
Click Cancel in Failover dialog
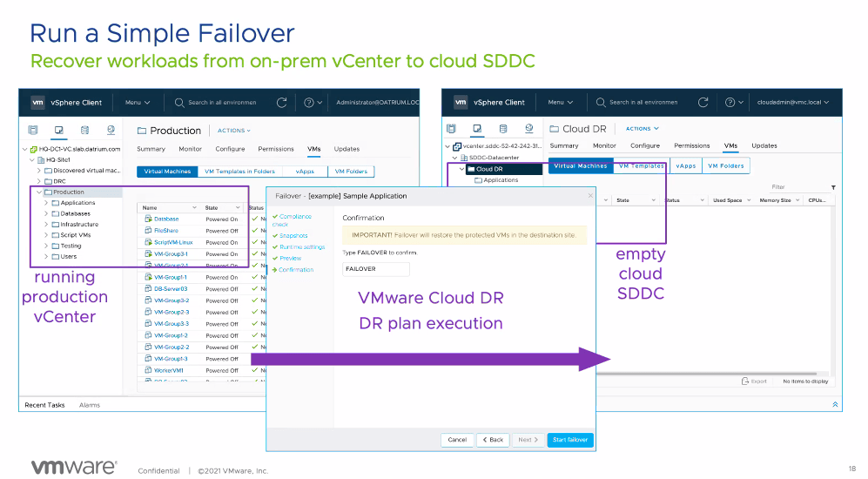click(x=457, y=440)
